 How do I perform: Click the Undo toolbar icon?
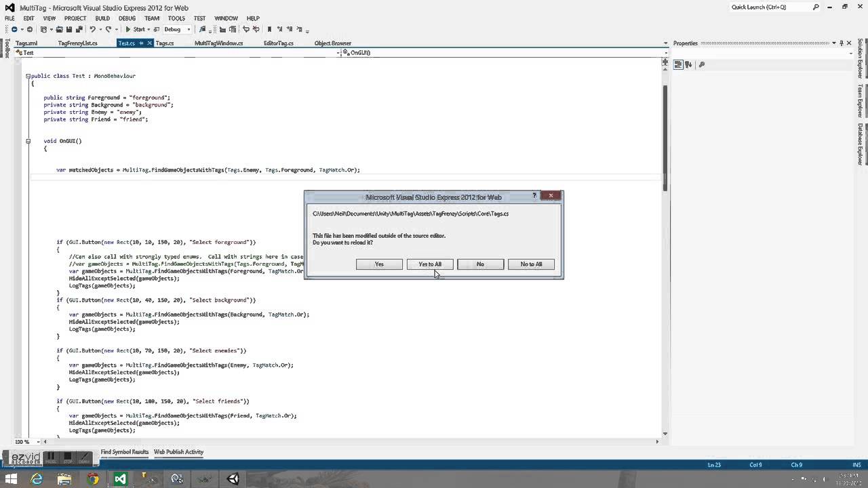[92, 30]
